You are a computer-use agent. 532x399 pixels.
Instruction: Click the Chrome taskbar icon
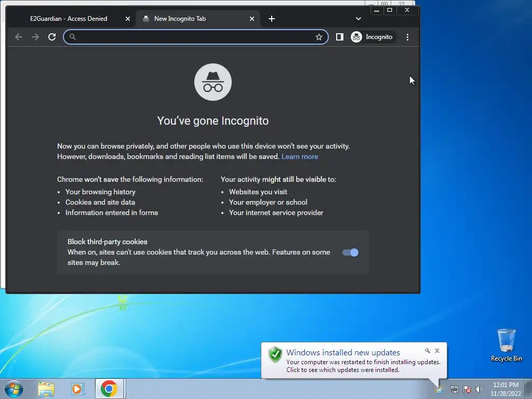coord(109,389)
